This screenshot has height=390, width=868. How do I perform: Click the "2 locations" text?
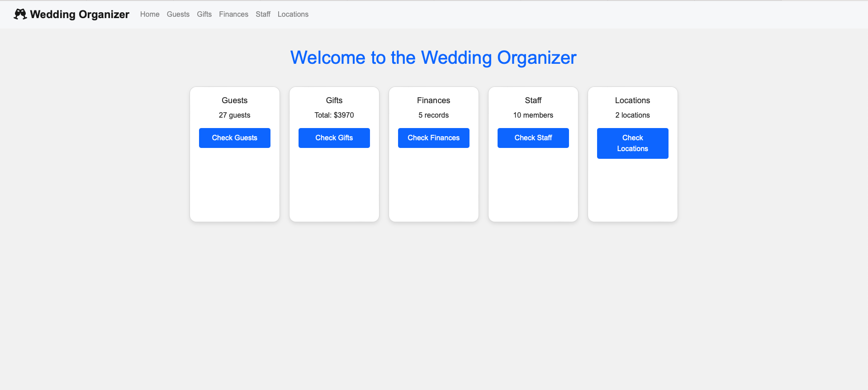632,115
